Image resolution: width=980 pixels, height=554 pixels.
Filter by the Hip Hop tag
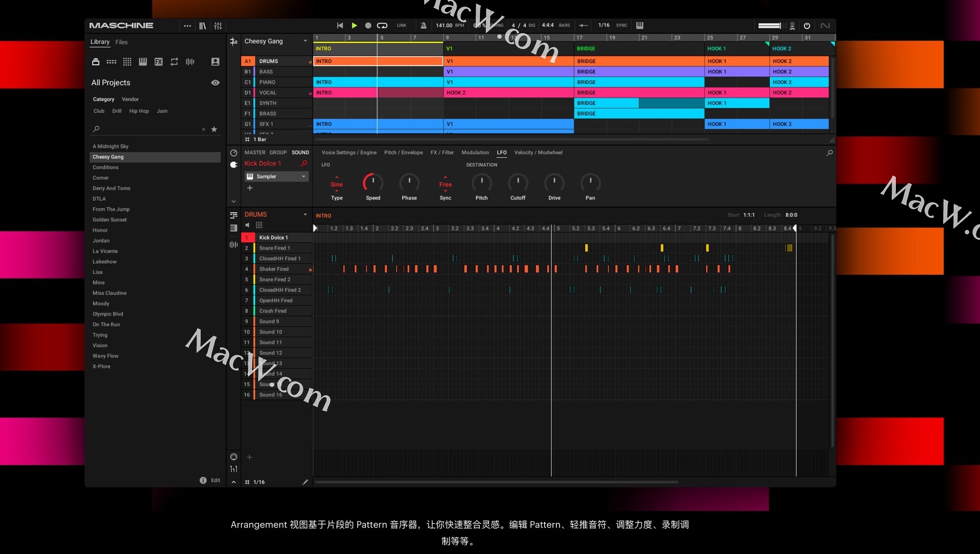139,111
